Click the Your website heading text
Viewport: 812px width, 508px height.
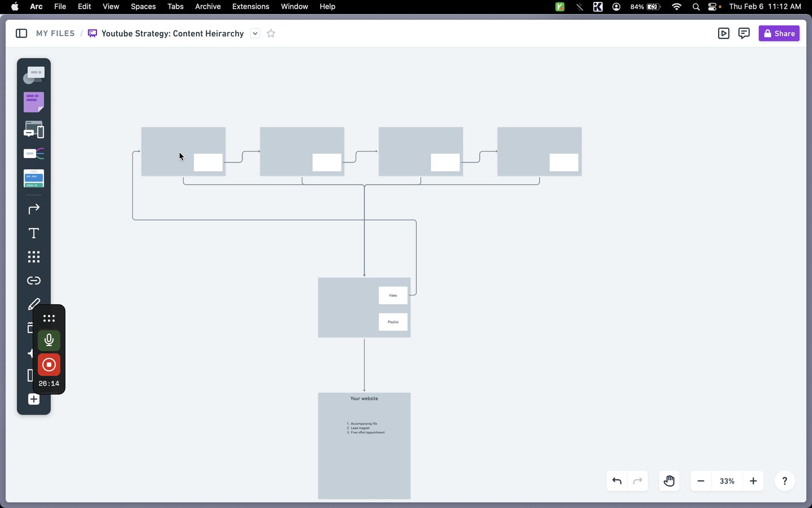tap(364, 399)
